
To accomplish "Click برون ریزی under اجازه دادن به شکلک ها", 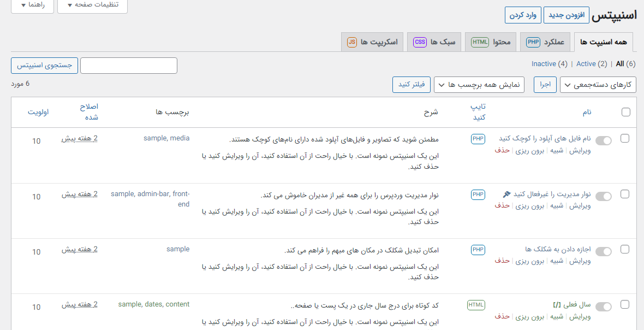I will pyautogui.click(x=530, y=261).
